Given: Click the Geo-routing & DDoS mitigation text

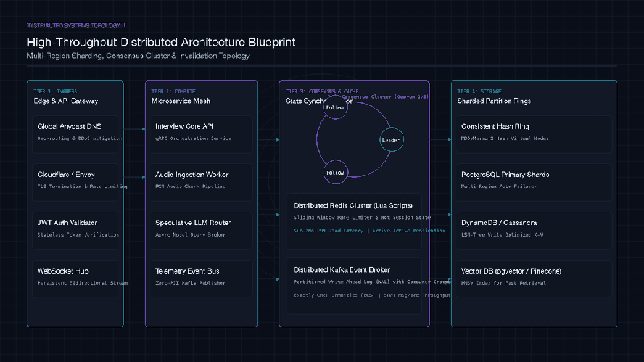Looking at the screenshot, I should [80, 138].
